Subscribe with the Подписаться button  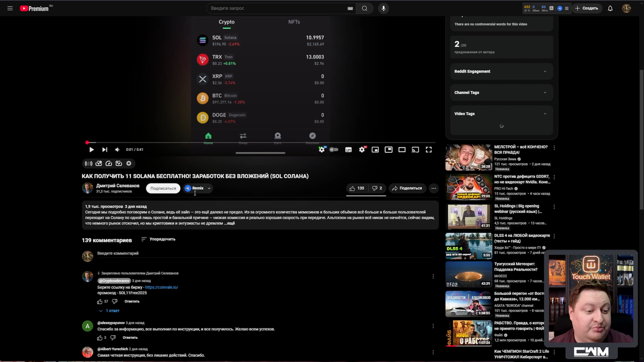163,188
